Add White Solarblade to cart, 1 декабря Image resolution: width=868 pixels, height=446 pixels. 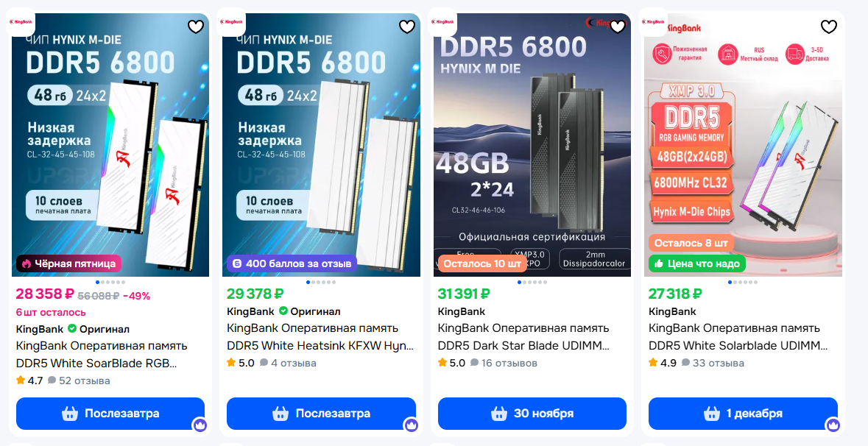tap(743, 414)
